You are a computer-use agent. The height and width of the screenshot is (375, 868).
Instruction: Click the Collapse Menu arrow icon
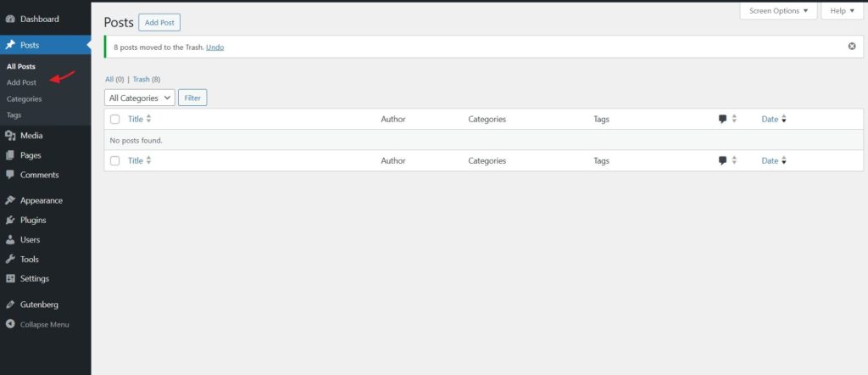(10, 325)
